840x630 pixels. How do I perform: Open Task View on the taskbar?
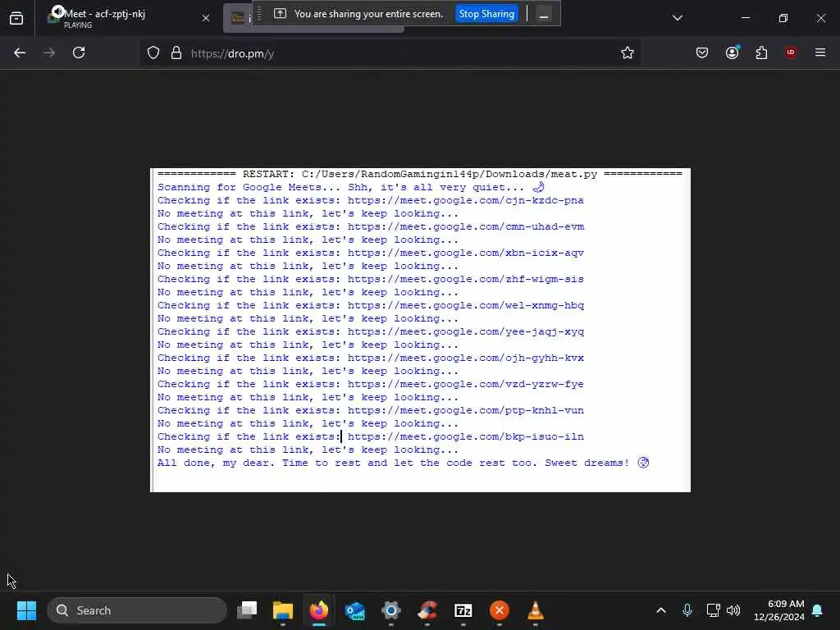(x=248, y=610)
